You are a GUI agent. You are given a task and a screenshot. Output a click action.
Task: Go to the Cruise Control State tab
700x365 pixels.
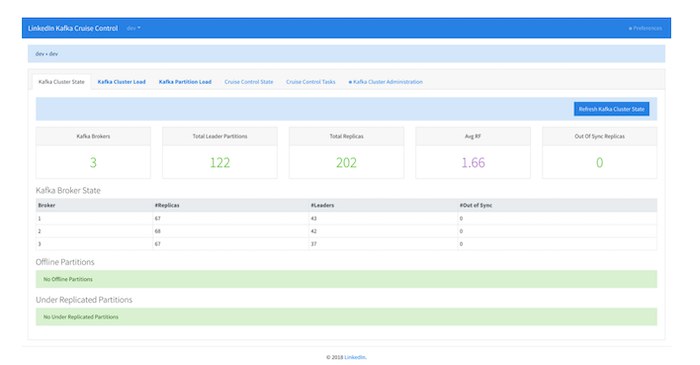pos(249,82)
